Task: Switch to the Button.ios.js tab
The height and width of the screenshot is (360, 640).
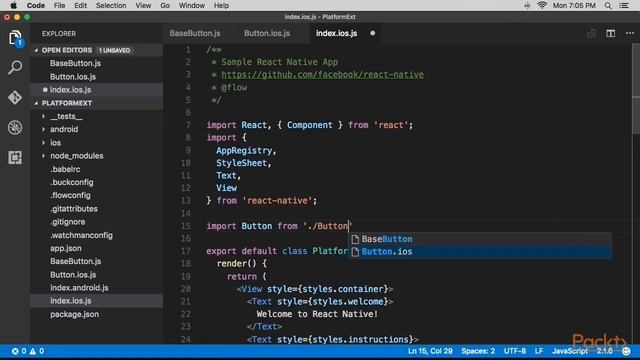Action: (267, 33)
